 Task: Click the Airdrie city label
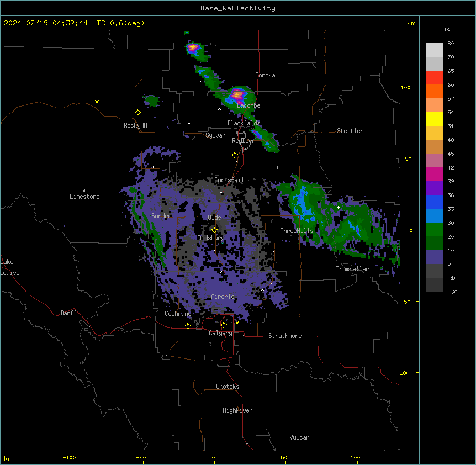tap(223, 297)
